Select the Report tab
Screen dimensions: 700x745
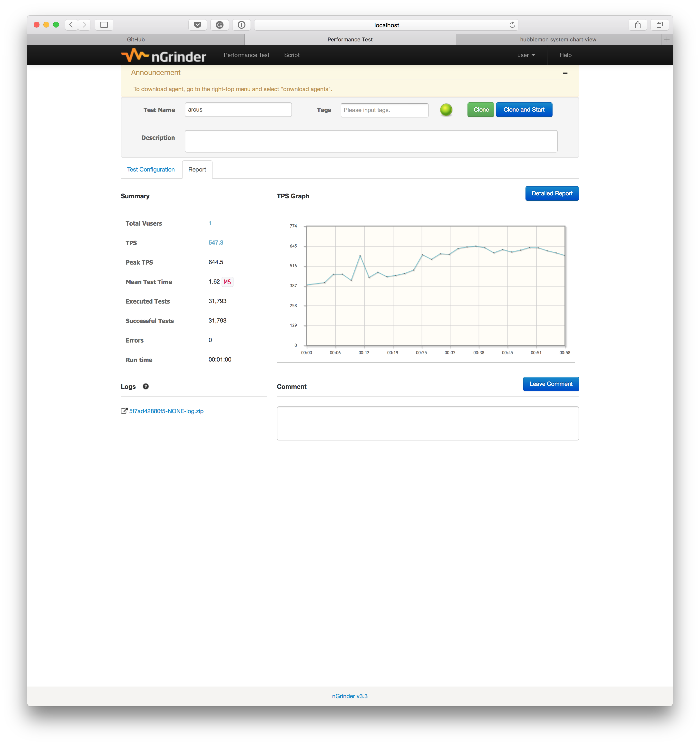[197, 169]
